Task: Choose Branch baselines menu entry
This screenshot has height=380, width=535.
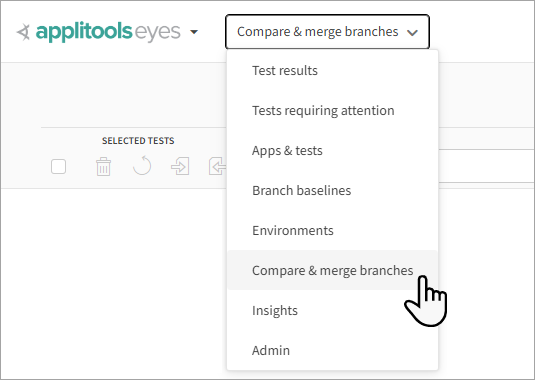Action: click(332, 190)
